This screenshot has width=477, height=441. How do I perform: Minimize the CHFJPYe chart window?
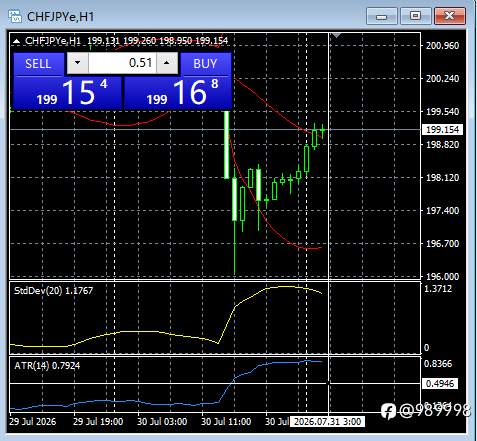pyautogui.click(x=382, y=16)
